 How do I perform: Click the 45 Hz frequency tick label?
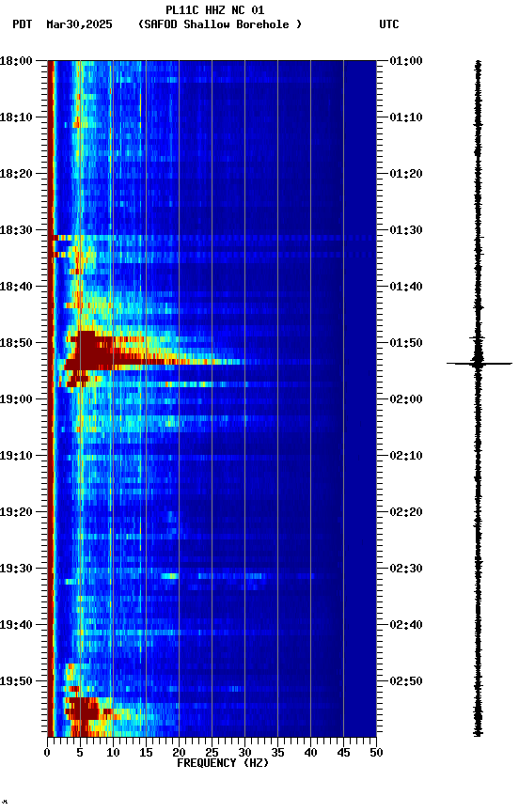click(343, 753)
